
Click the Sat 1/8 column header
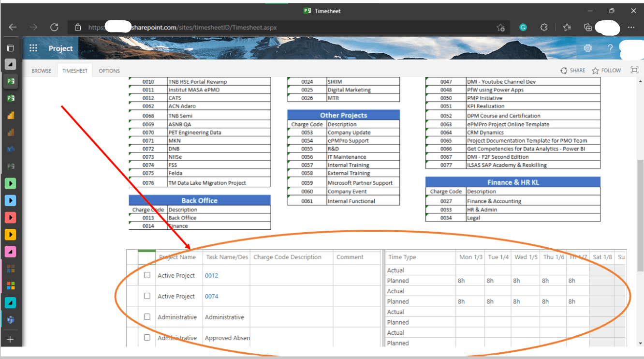(602, 257)
